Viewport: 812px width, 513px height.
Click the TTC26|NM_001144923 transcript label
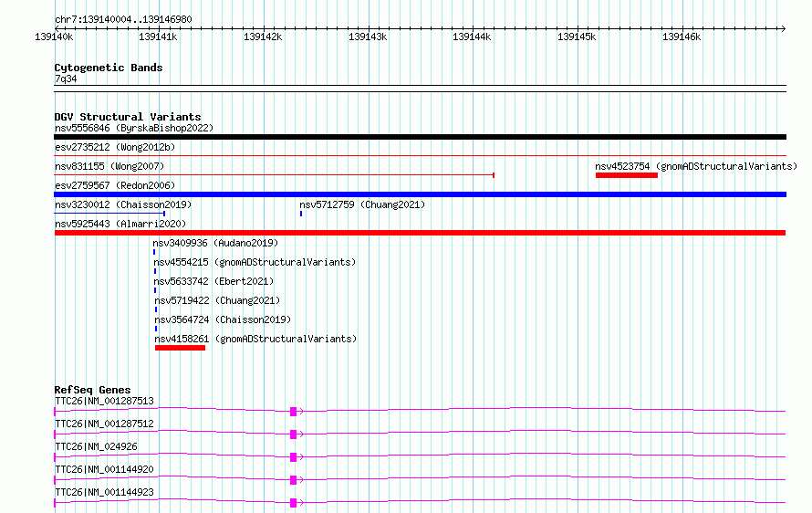click(104, 492)
